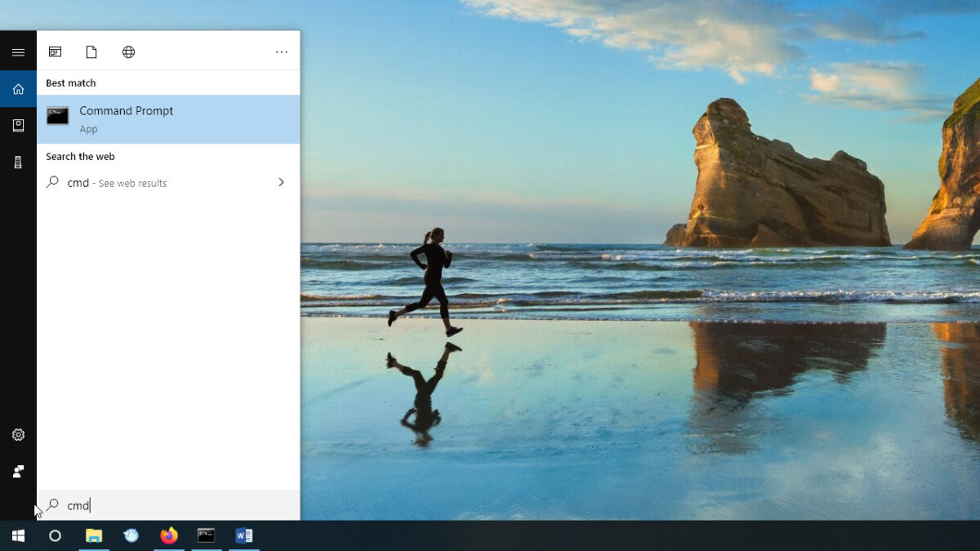The image size is (980, 551).
Task: Open Settings from the search sidebar gear
Action: 18,434
